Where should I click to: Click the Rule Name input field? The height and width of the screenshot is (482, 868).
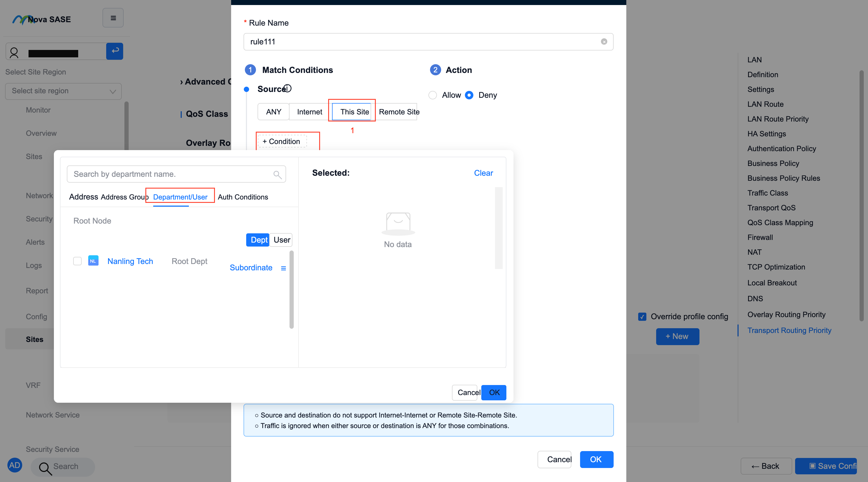[x=428, y=41]
